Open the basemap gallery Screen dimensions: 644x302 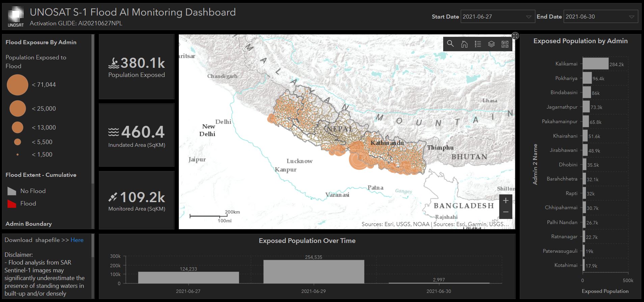point(505,44)
